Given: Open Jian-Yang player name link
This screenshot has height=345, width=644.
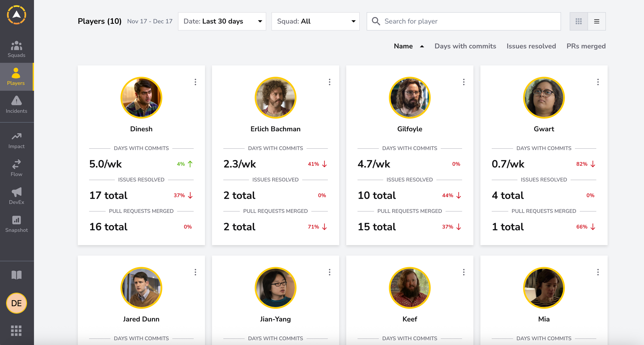Looking at the screenshot, I should (276, 319).
